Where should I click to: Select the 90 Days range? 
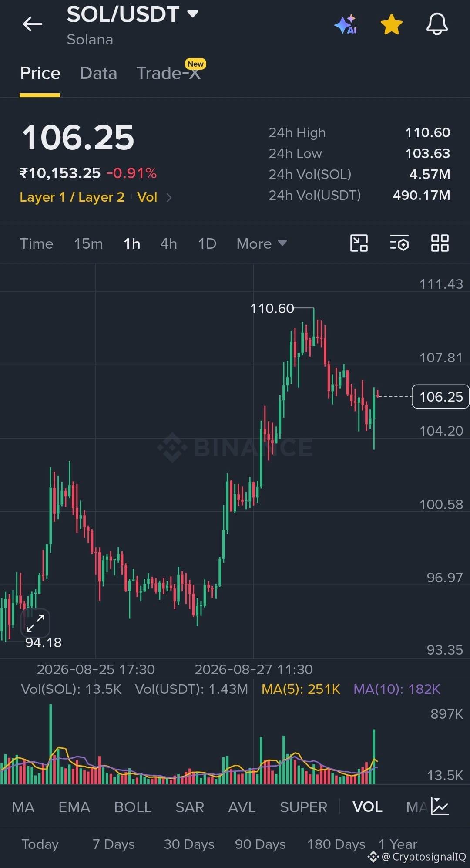tap(260, 844)
